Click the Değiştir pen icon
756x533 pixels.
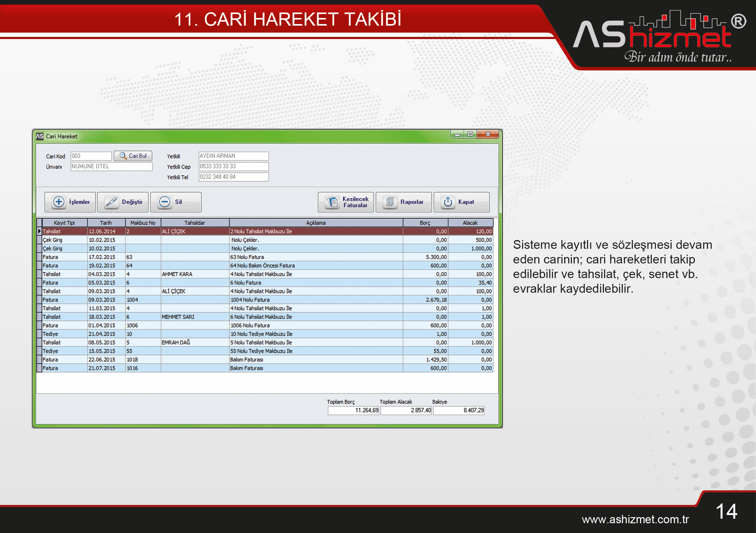[x=111, y=202]
